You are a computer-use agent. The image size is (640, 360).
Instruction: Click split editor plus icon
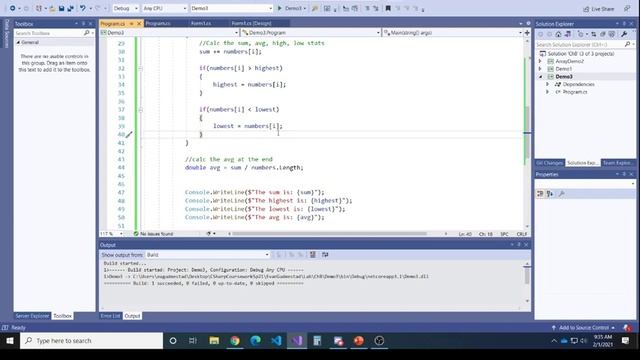click(527, 33)
